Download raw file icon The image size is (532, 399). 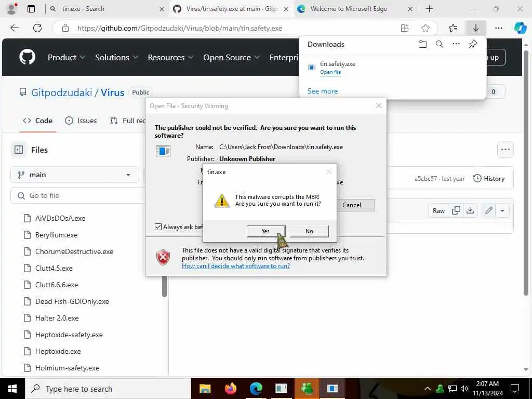(x=470, y=211)
